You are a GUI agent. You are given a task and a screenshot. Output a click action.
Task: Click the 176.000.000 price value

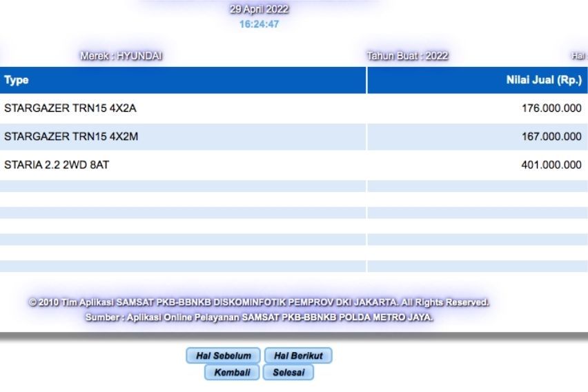tap(551, 108)
